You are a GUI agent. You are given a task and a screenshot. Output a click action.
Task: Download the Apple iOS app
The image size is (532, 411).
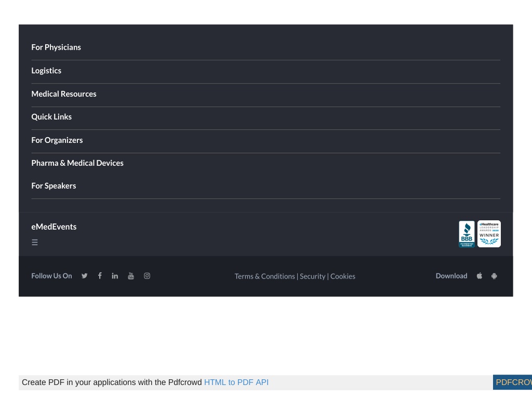tap(480, 275)
